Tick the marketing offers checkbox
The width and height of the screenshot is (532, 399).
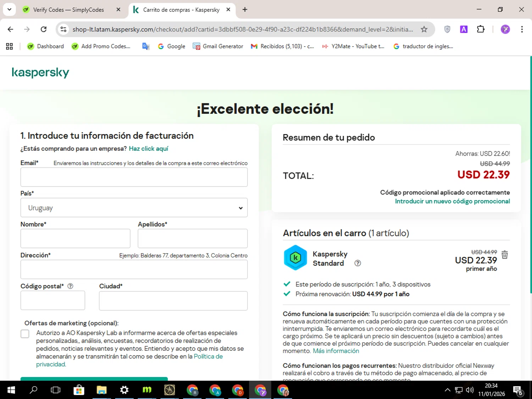click(x=25, y=334)
